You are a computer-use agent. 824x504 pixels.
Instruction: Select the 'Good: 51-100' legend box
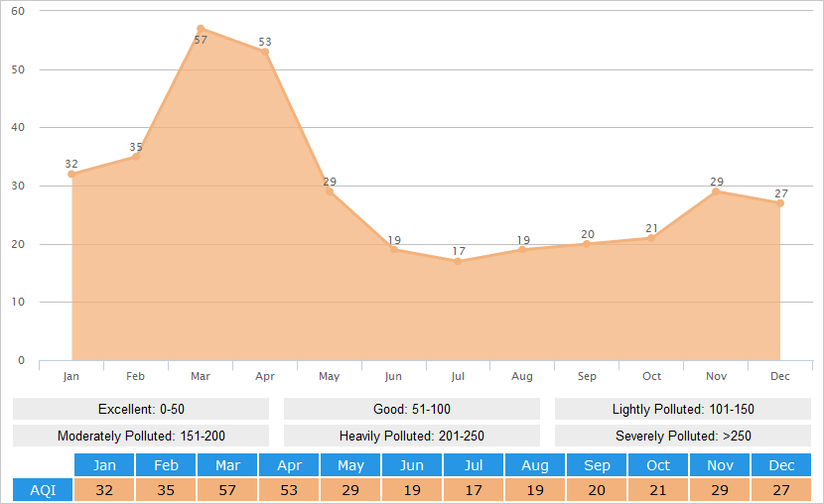412,409
